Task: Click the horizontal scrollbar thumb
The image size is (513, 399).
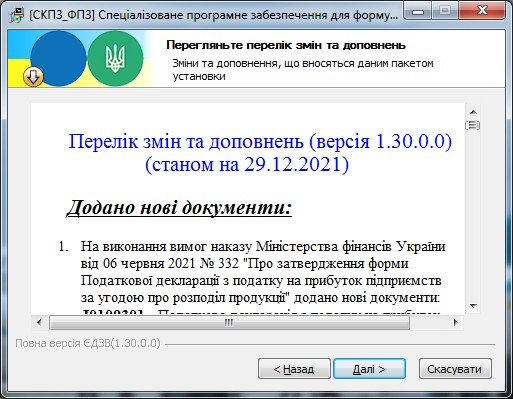Action: [229, 322]
